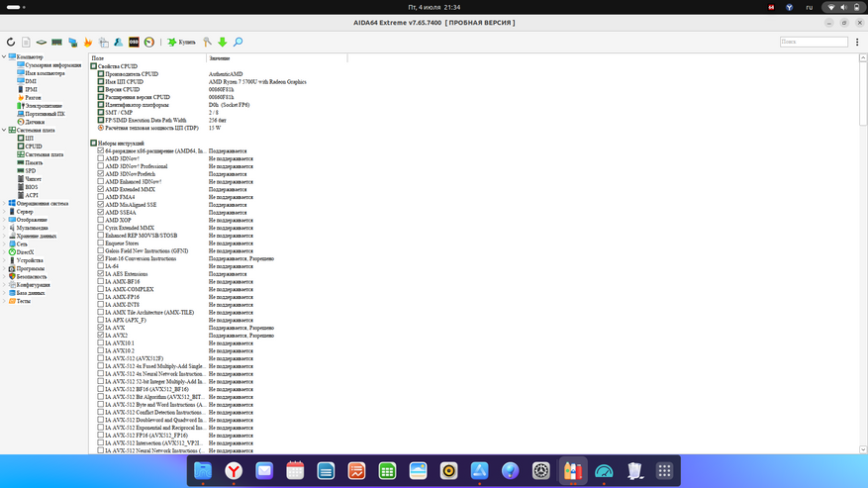
Task: Click the AMD Ryzen 7 5700U value
Action: (257, 81)
